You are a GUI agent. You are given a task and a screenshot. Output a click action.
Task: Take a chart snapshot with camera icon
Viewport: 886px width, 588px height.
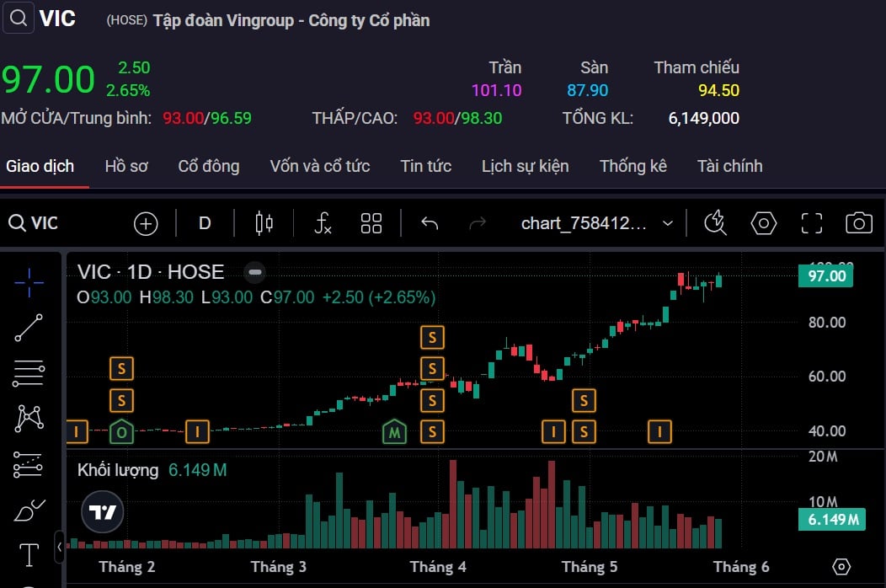(x=859, y=223)
